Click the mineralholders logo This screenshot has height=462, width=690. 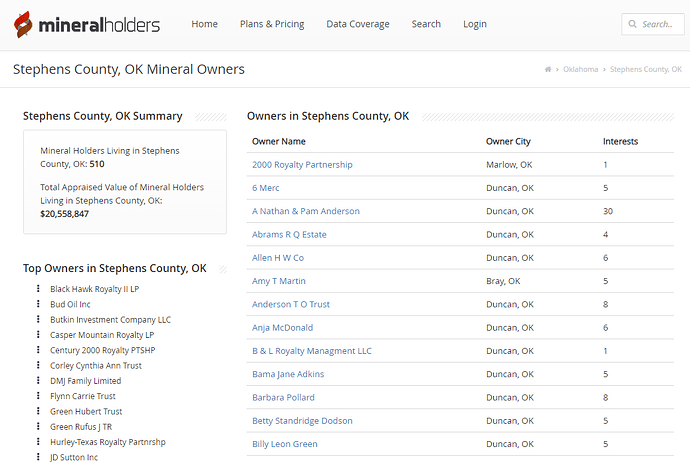[x=87, y=25]
